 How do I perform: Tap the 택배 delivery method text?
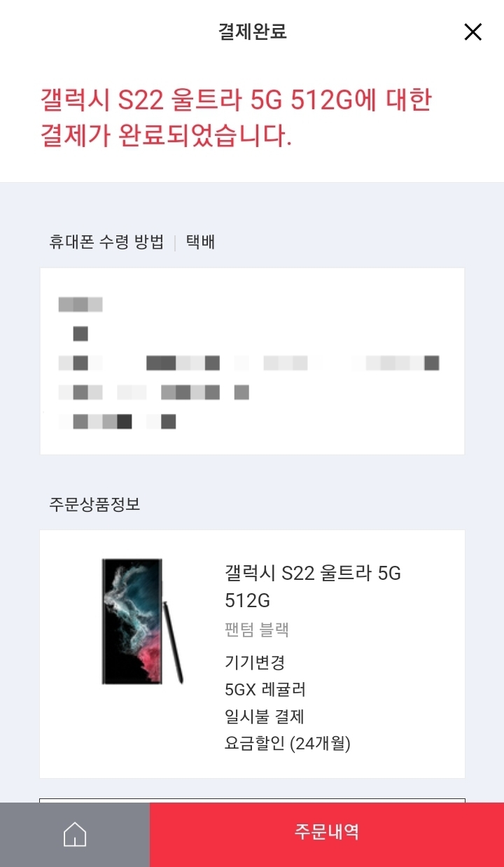click(x=200, y=242)
